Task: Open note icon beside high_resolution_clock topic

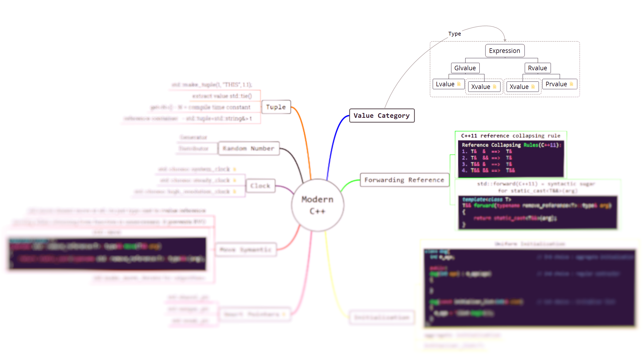Action: [x=234, y=192]
